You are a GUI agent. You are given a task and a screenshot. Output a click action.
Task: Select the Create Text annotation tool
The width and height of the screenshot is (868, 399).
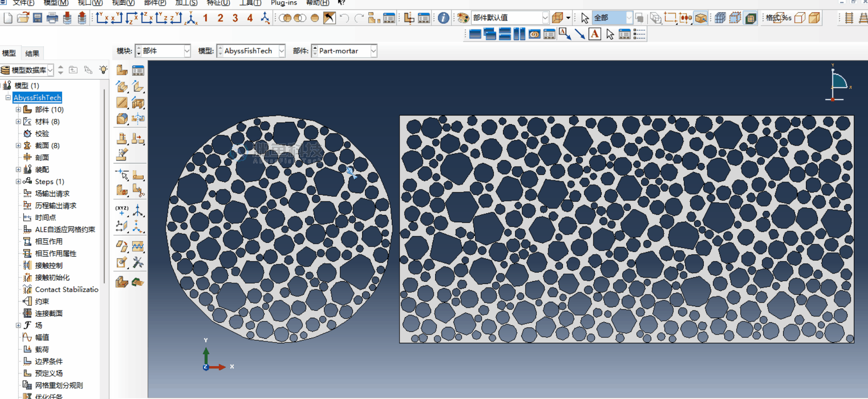[x=595, y=34]
